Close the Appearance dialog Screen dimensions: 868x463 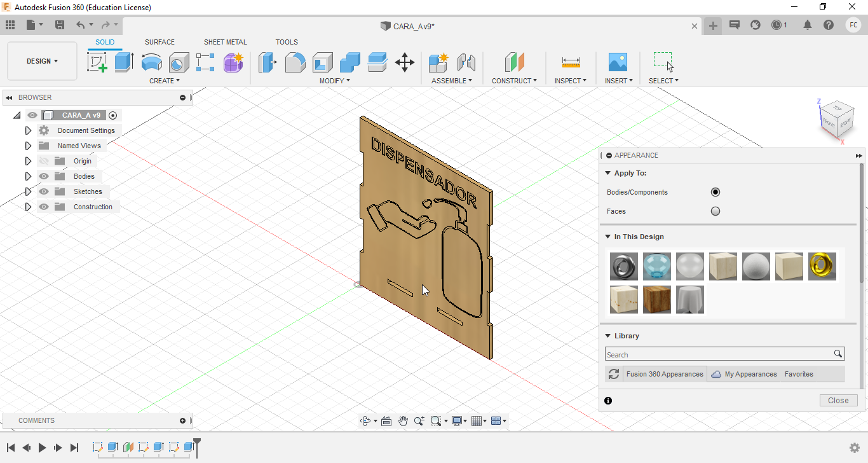point(838,401)
